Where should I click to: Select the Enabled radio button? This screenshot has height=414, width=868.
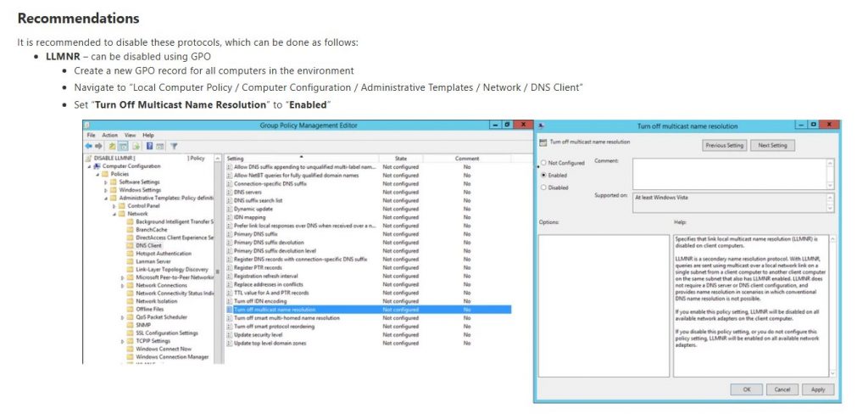pyautogui.click(x=543, y=175)
